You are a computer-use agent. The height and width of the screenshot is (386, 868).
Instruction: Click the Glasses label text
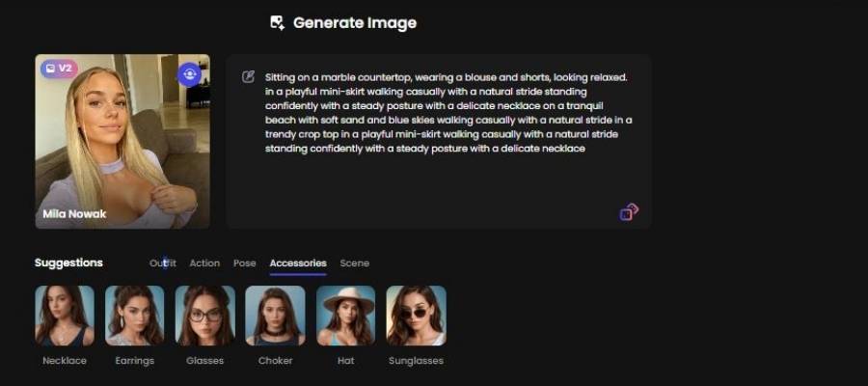pyautogui.click(x=204, y=361)
